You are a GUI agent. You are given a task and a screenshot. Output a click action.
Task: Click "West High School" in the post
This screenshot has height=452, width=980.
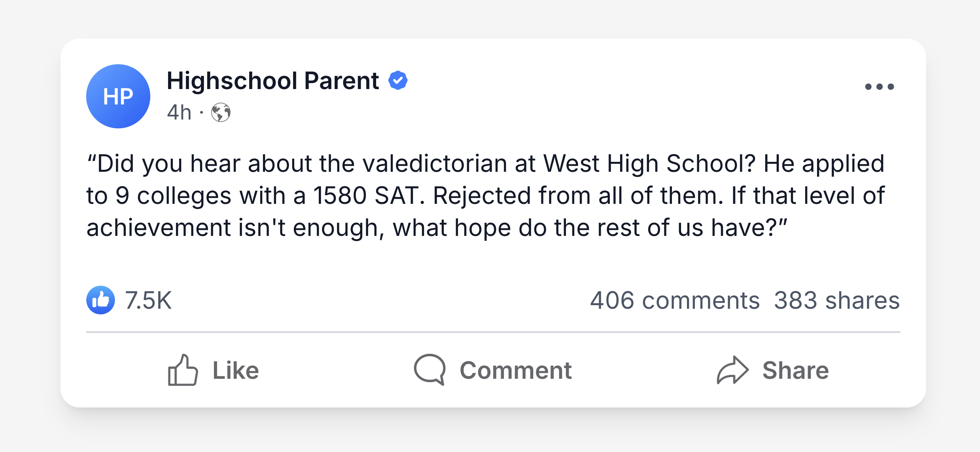tap(649, 163)
